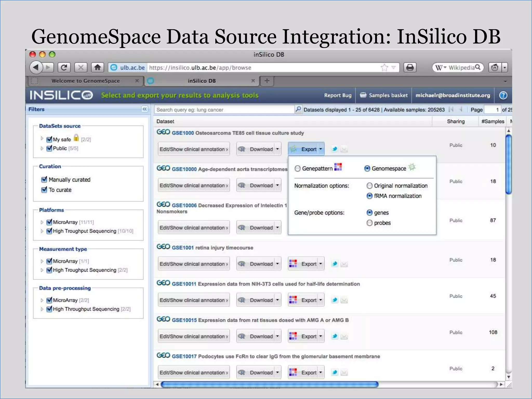Expand the My safe tree node
The width and height of the screenshot is (532, 399).
(42, 138)
